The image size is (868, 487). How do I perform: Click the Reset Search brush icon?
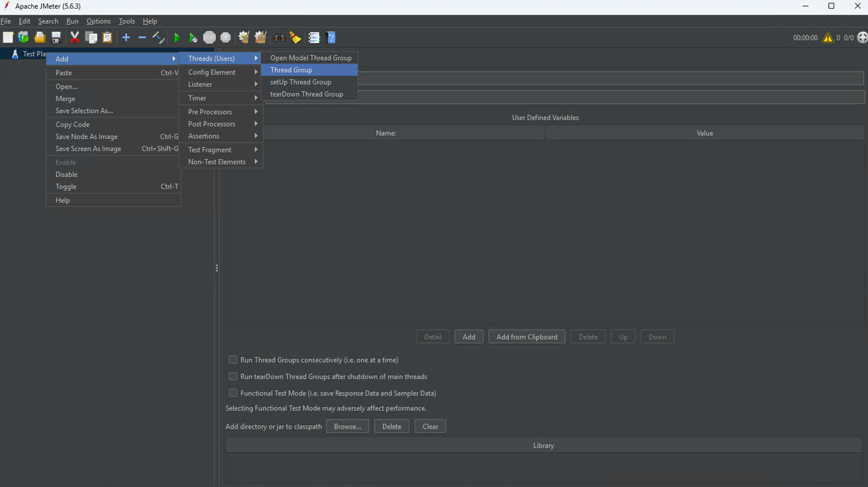tap(296, 38)
